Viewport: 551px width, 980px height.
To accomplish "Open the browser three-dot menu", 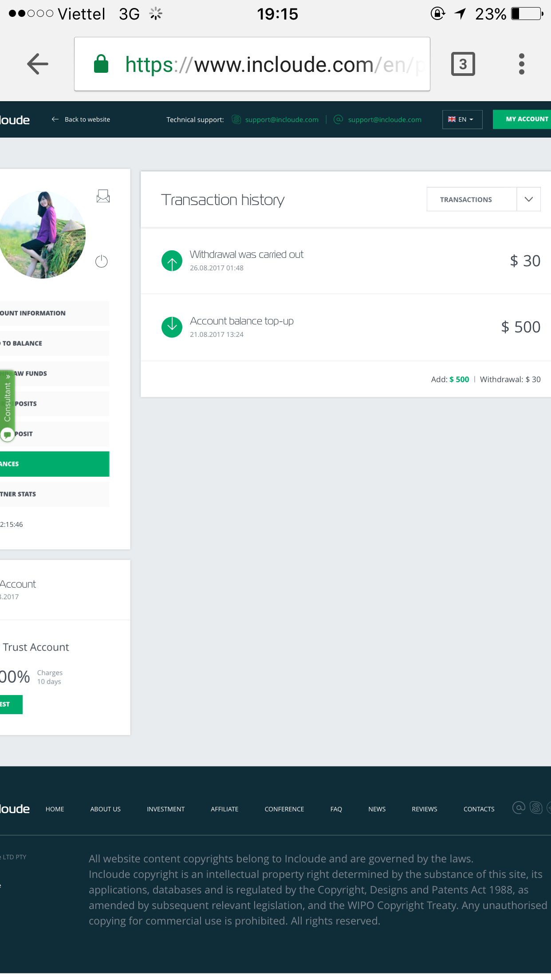I will (x=521, y=64).
